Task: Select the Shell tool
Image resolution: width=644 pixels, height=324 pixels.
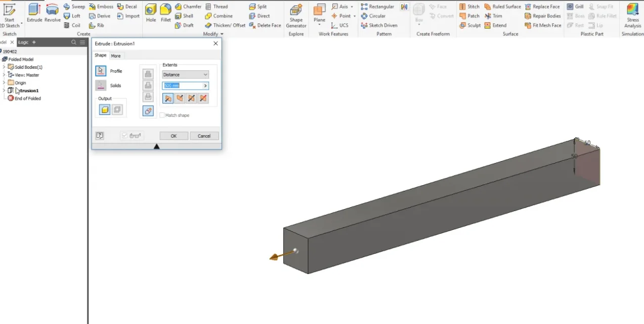Action: 184,16
